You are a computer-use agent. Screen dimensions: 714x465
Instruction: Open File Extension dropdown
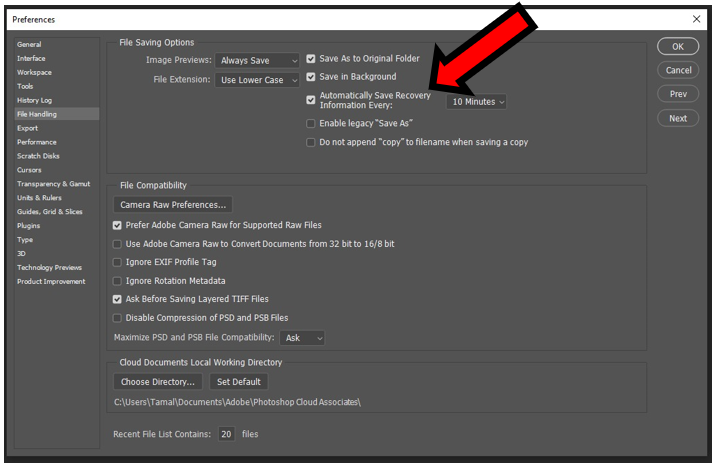point(257,80)
